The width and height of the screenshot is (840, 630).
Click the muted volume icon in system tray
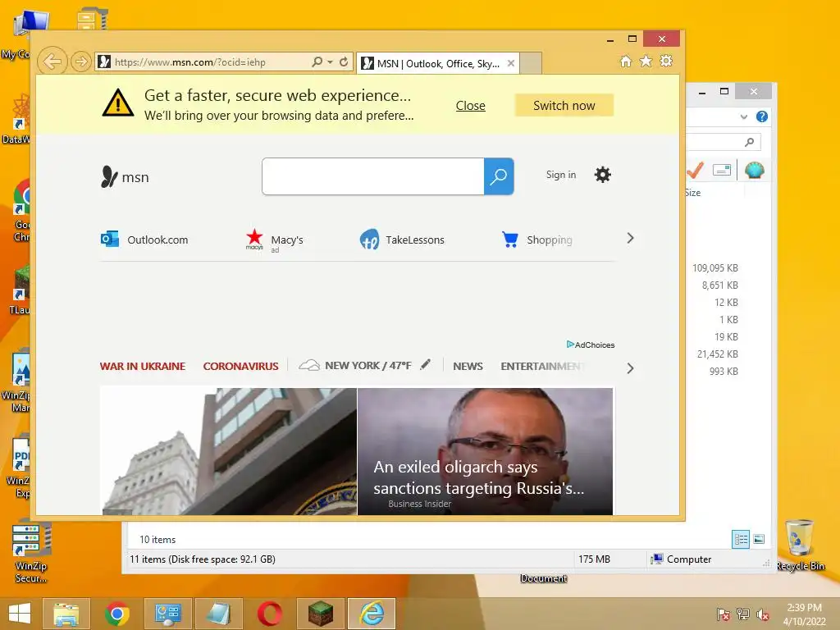[763, 614]
